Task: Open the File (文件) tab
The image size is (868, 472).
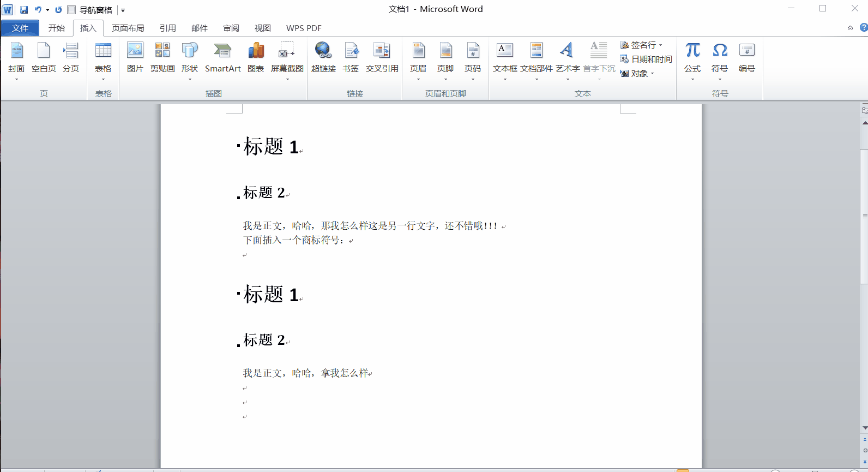Action: [x=20, y=28]
